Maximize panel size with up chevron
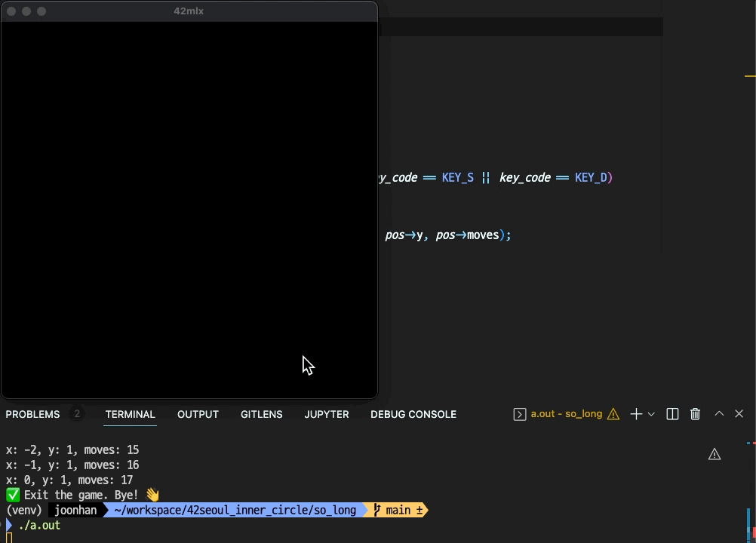The height and width of the screenshot is (543, 756). [x=719, y=414]
